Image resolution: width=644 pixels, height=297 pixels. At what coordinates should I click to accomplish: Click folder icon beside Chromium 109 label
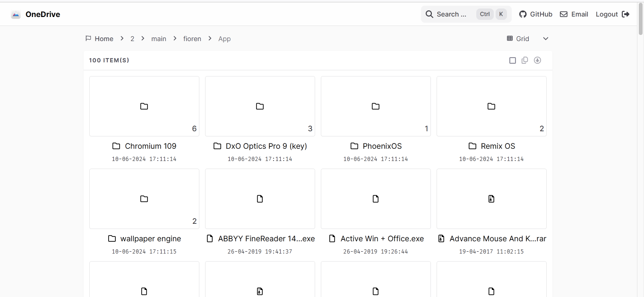point(116,146)
